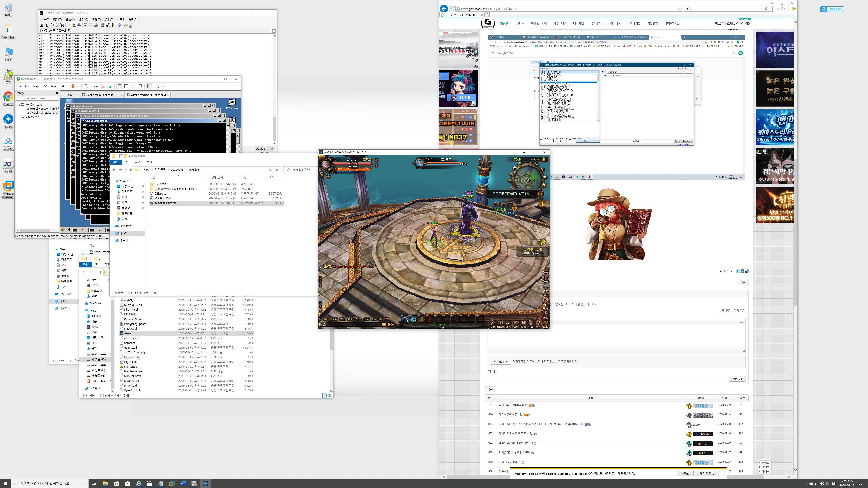Pause the VM with orange pause icon
868x488 pixels.
pos(73,86)
